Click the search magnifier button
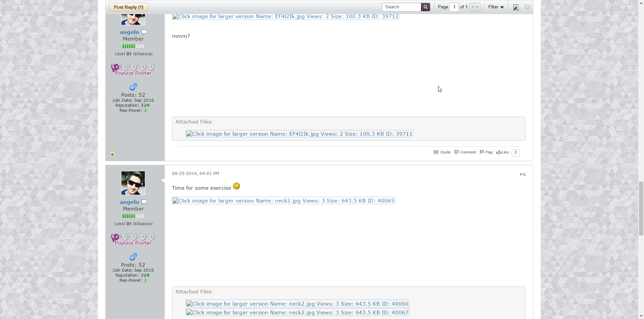The height and width of the screenshot is (319, 644). click(x=425, y=7)
